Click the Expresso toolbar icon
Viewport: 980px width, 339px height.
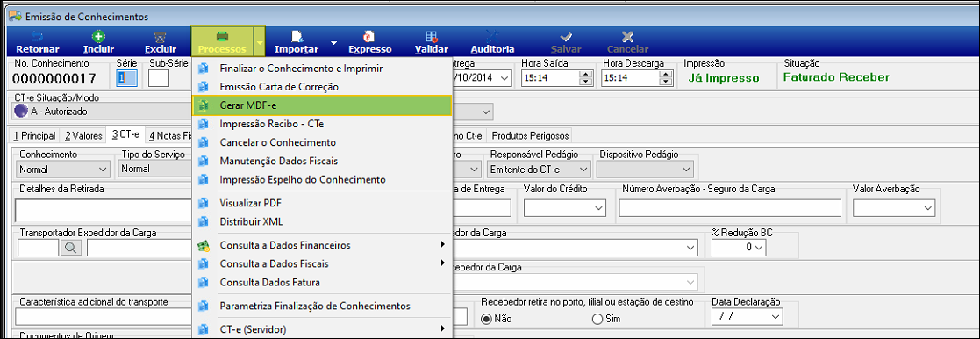pyautogui.click(x=369, y=36)
